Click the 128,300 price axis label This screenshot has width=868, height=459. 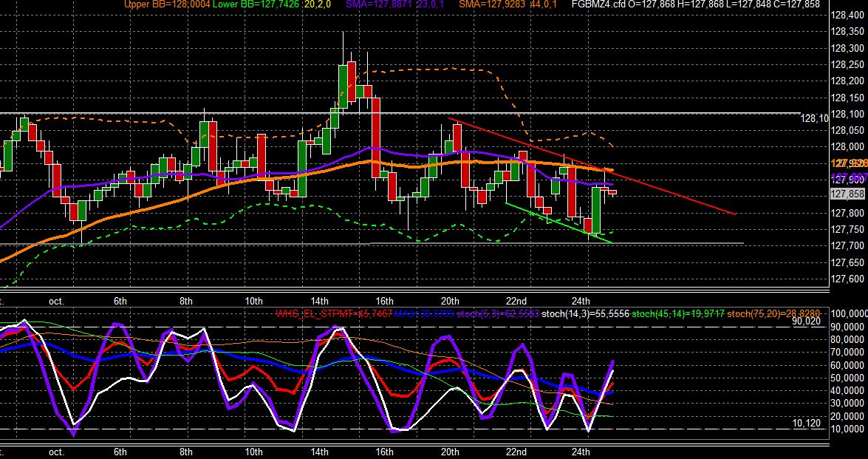point(847,49)
